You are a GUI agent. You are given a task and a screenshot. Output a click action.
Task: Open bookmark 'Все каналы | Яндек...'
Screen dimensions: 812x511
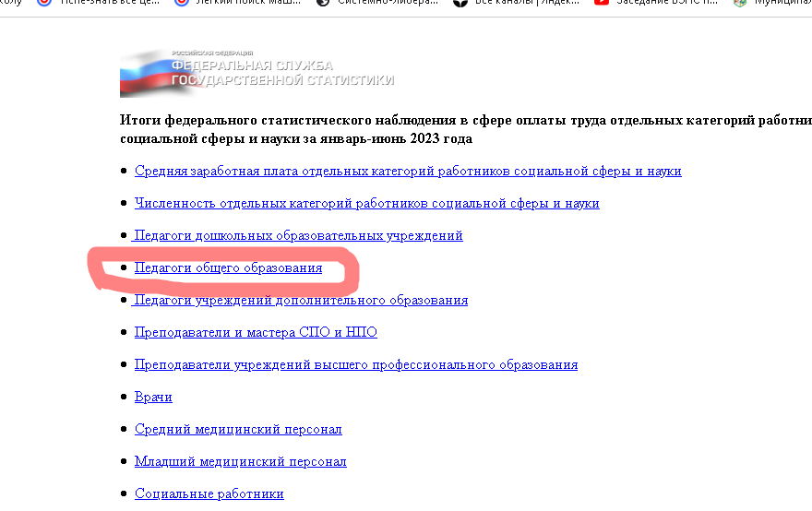pos(516,3)
